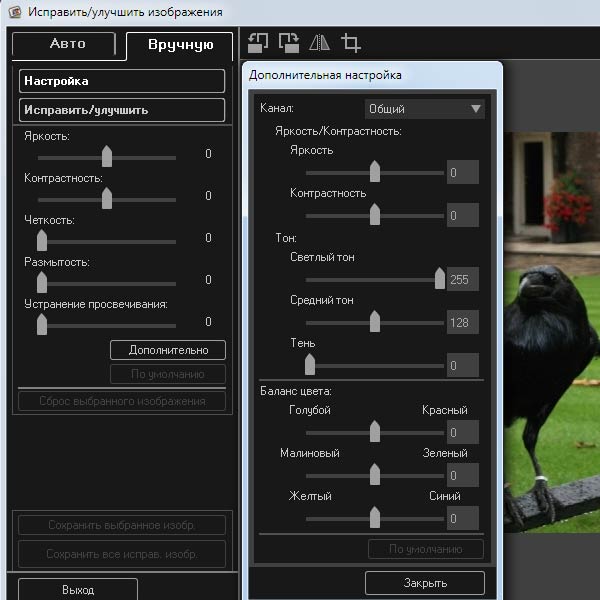
Task: Click the rotate left icon
Action: tap(258, 42)
